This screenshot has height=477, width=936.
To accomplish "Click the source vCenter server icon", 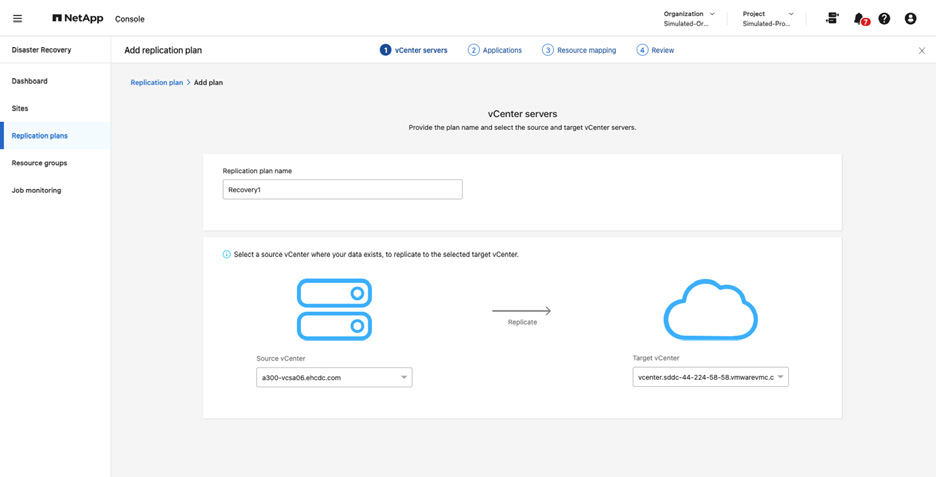I will (x=334, y=310).
